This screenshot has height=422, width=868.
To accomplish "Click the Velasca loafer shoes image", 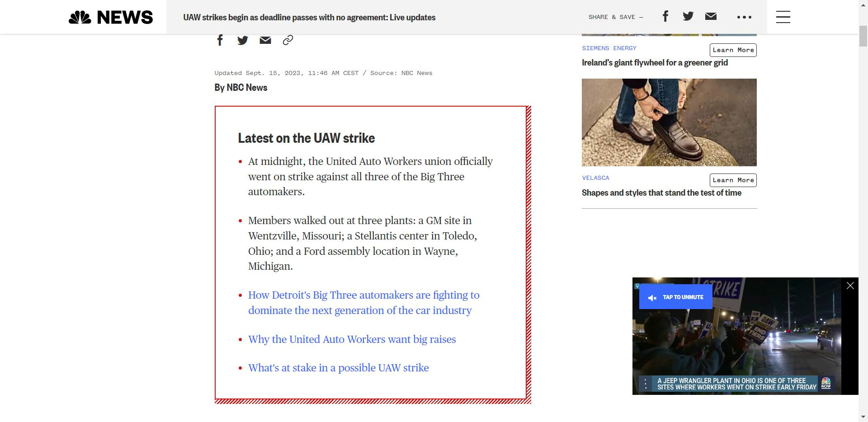I will click(669, 122).
